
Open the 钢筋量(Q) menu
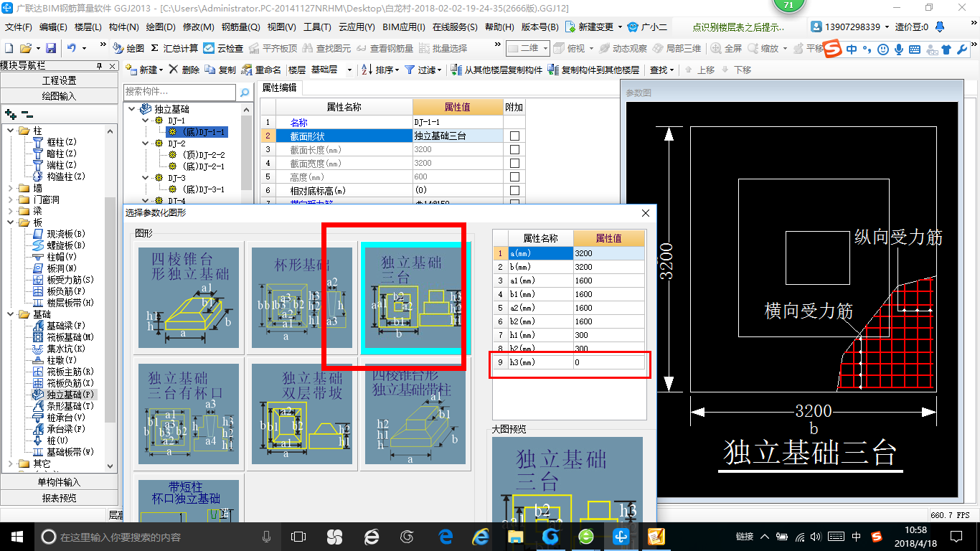(x=240, y=27)
